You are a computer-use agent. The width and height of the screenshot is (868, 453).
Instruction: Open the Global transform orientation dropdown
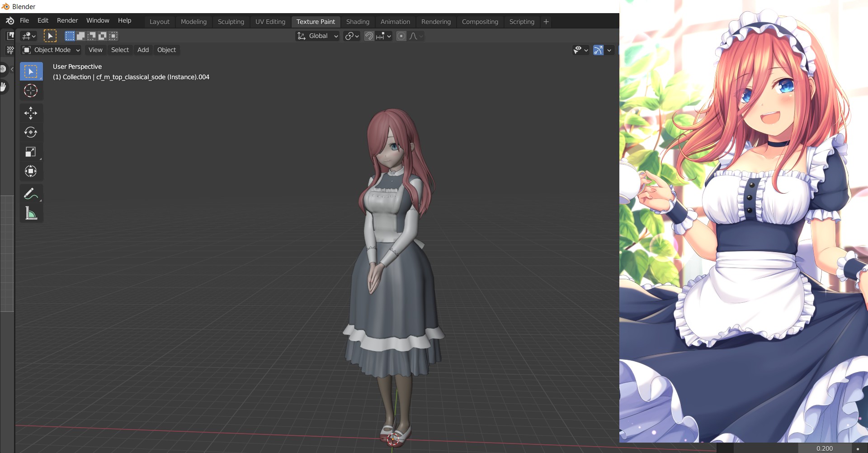click(x=317, y=36)
